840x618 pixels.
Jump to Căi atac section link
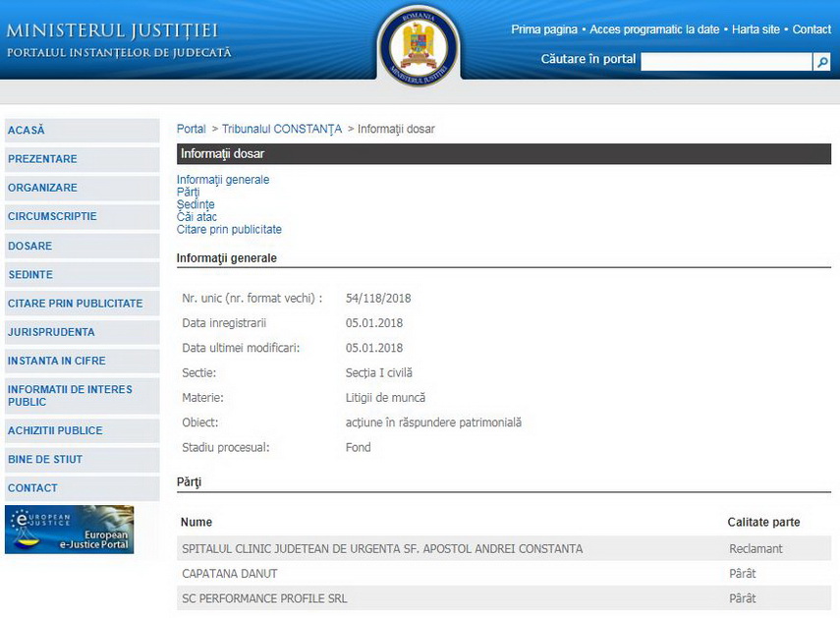pos(196,217)
